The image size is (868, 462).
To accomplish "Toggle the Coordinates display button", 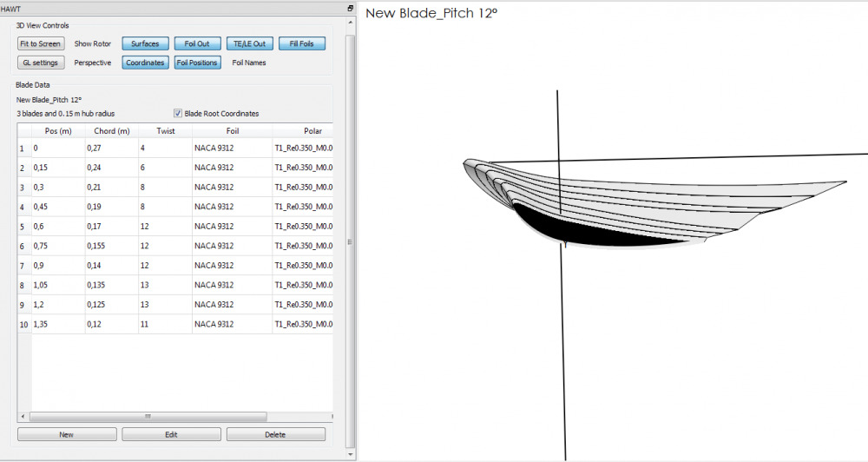I will (145, 63).
